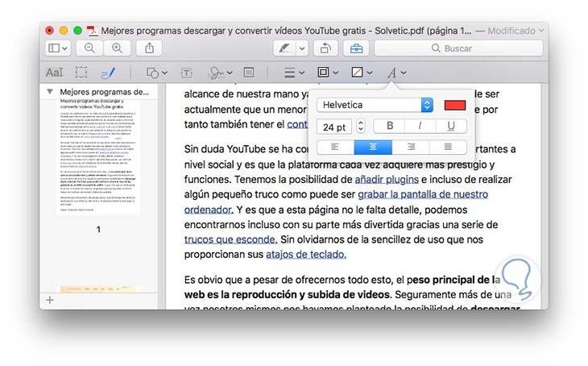
Task: Open the text style A menu
Action: coord(396,73)
